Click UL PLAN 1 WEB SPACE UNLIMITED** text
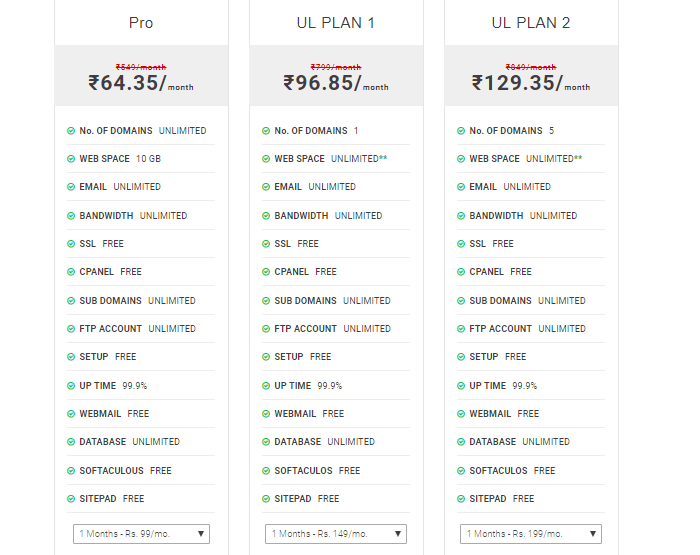700x555 pixels. tap(357, 159)
